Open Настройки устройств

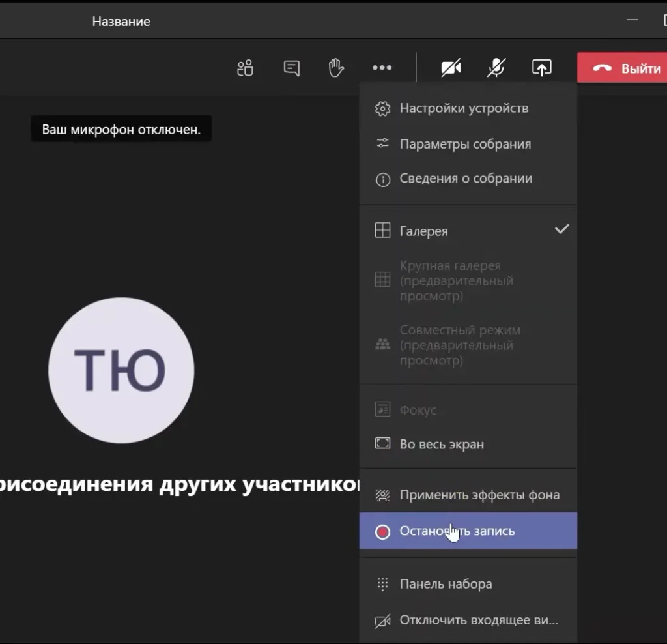pyautogui.click(x=468, y=108)
